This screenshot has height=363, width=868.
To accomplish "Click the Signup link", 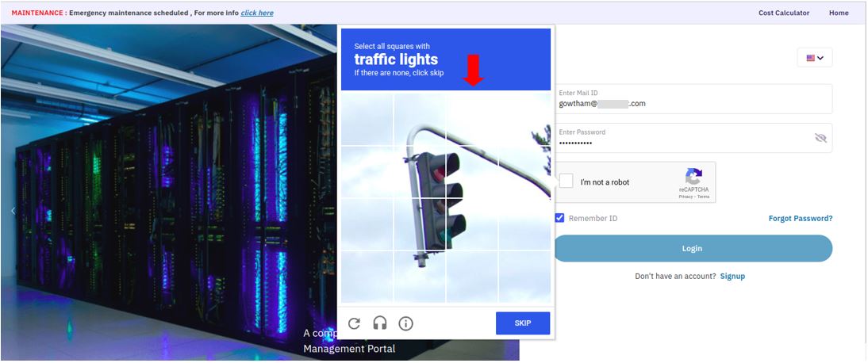I will pyautogui.click(x=732, y=276).
